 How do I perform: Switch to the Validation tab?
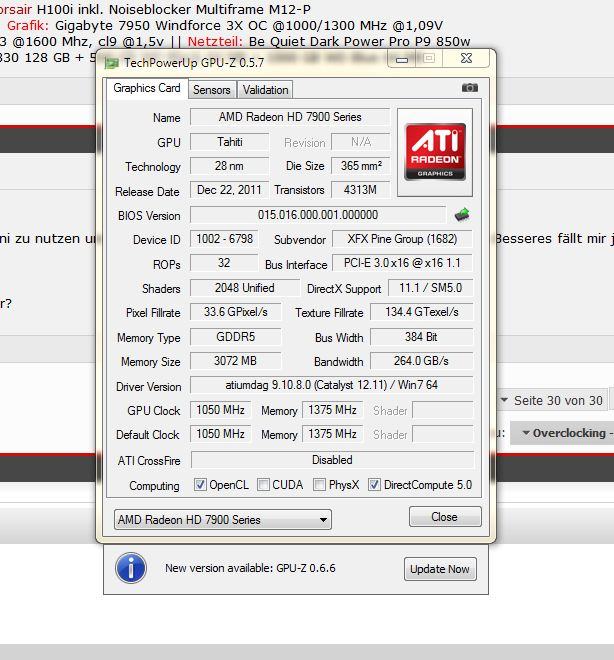[x=265, y=90]
